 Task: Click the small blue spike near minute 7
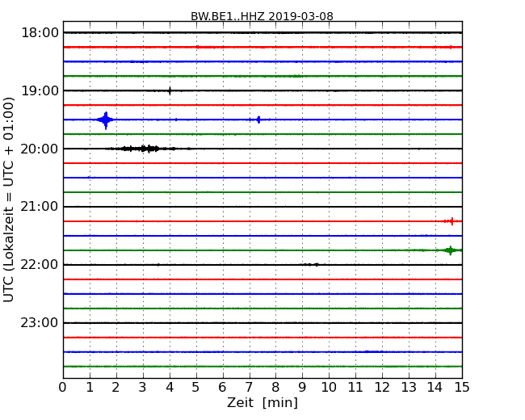(258, 120)
